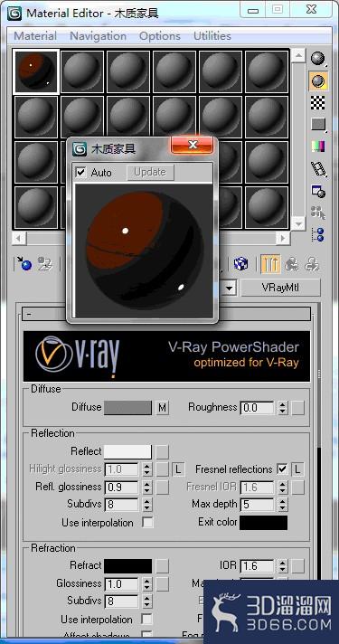Image resolution: width=339 pixels, height=644 pixels.
Task: Click the Refract map slot button
Action: point(163,566)
